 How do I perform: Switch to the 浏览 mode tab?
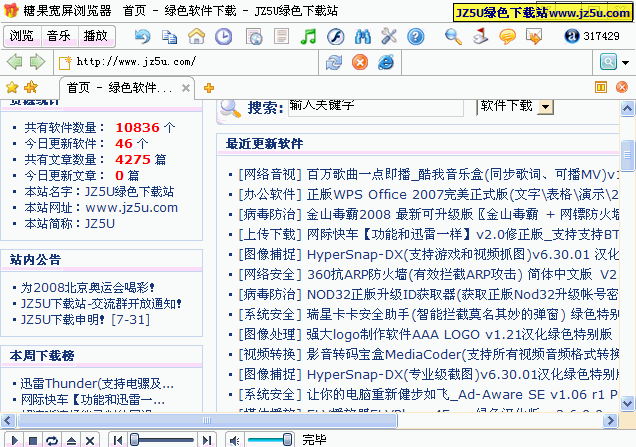22,36
